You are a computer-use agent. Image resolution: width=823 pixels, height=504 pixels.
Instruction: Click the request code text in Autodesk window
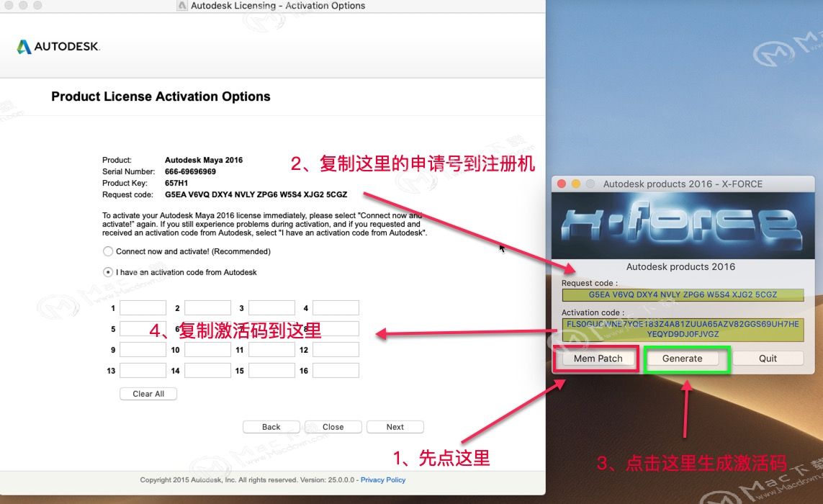256,195
